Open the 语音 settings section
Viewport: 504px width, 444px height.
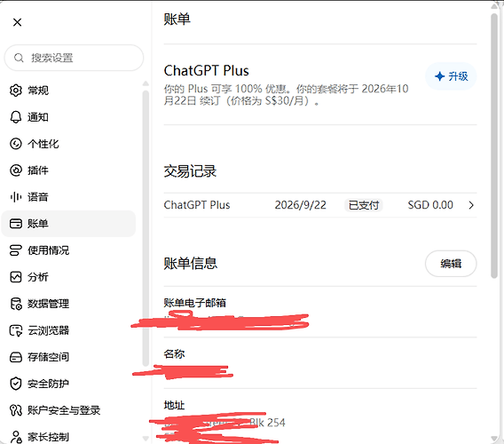68,197
